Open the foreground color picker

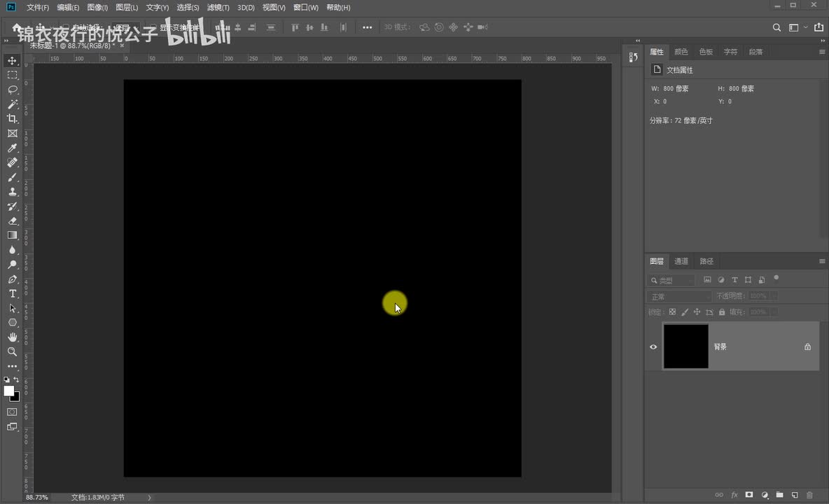click(8, 391)
